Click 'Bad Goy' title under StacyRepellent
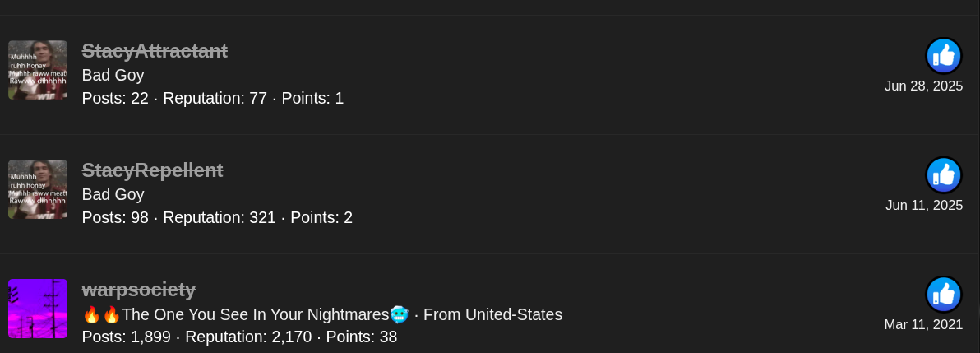 point(113,195)
